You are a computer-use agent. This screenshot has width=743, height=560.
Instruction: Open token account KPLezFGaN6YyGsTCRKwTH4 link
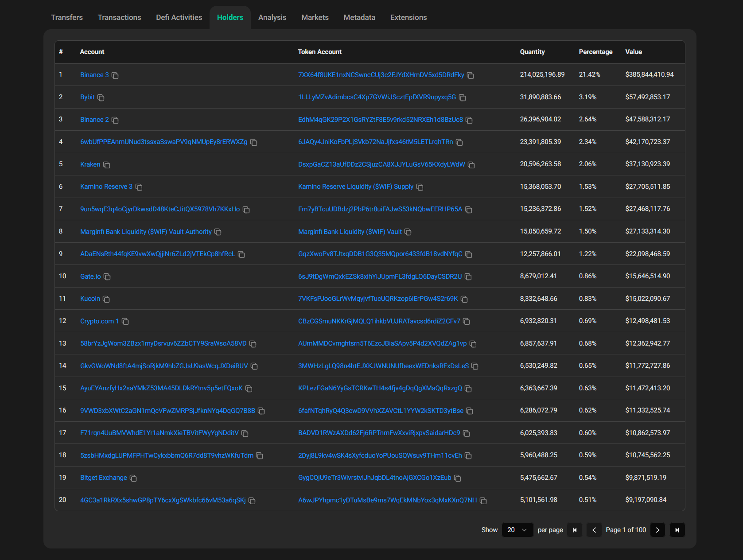tap(380, 388)
